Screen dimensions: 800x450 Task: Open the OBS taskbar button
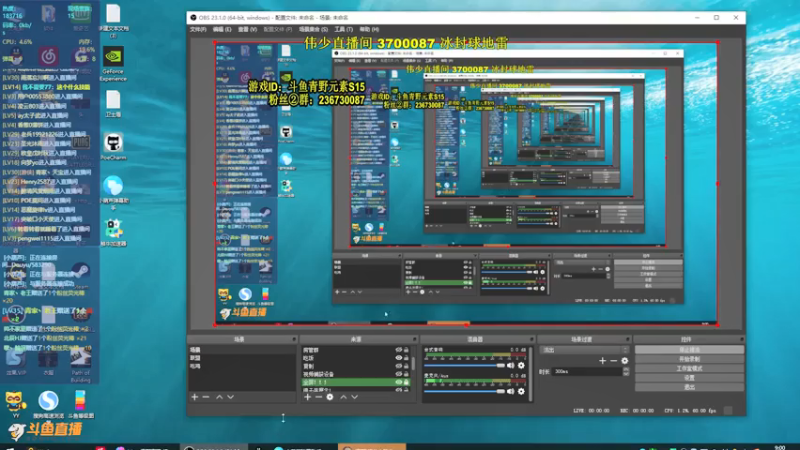213,447
